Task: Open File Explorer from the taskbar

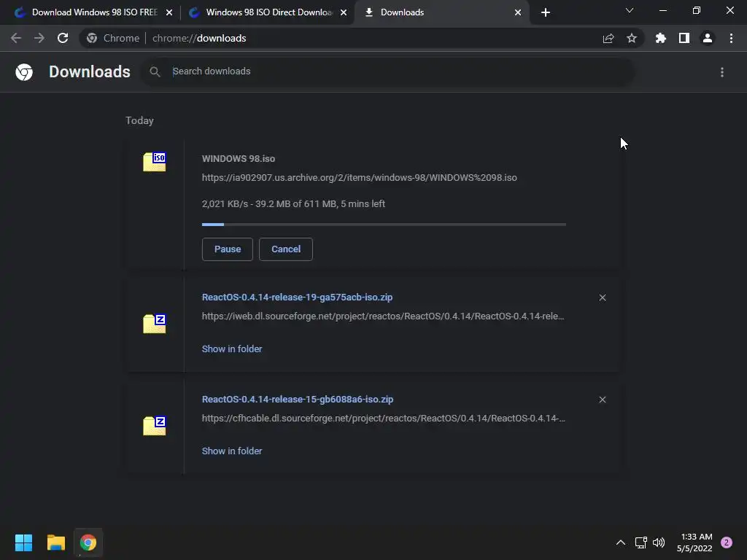Action: [55, 542]
